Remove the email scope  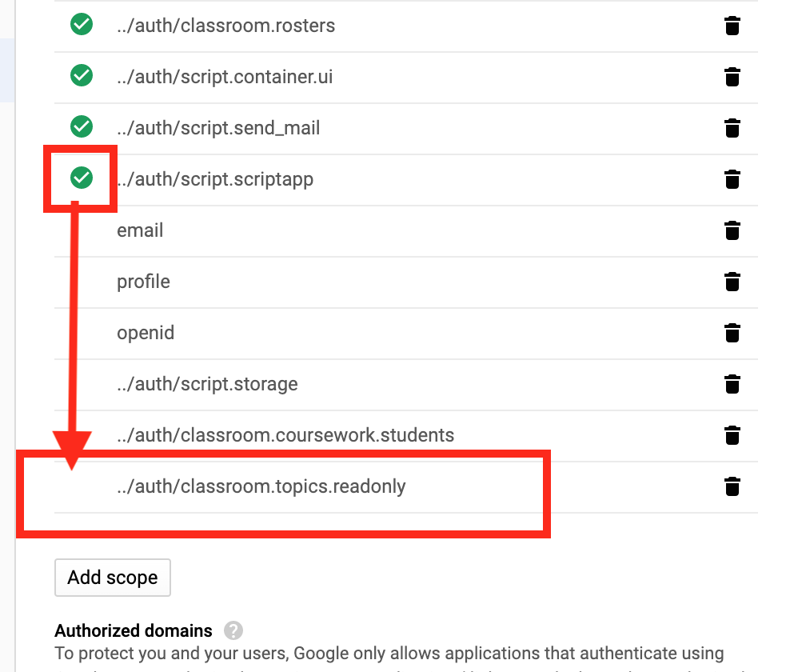click(732, 230)
